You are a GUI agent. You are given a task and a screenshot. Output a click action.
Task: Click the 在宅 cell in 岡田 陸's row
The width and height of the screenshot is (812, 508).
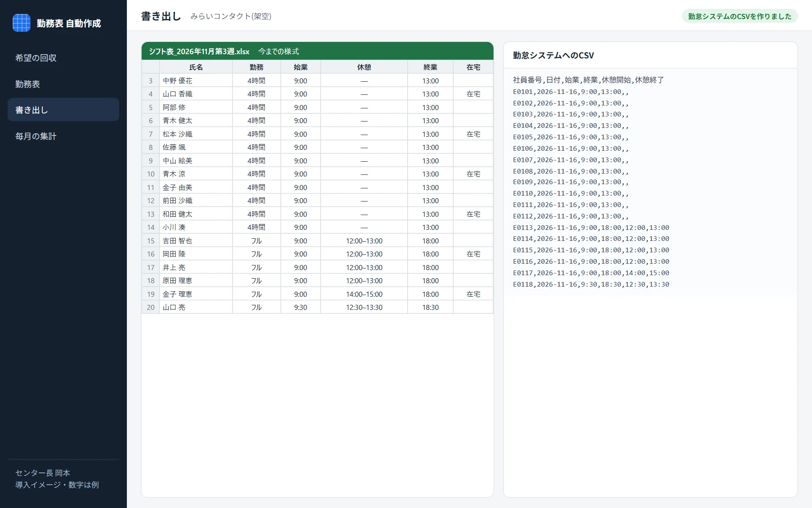(473, 254)
